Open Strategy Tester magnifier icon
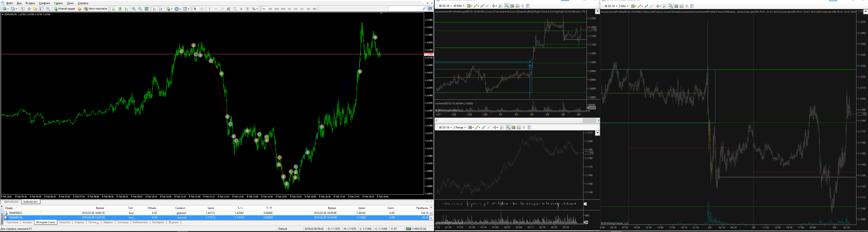This screenshot has height=232, width=868. click(48, 9)
